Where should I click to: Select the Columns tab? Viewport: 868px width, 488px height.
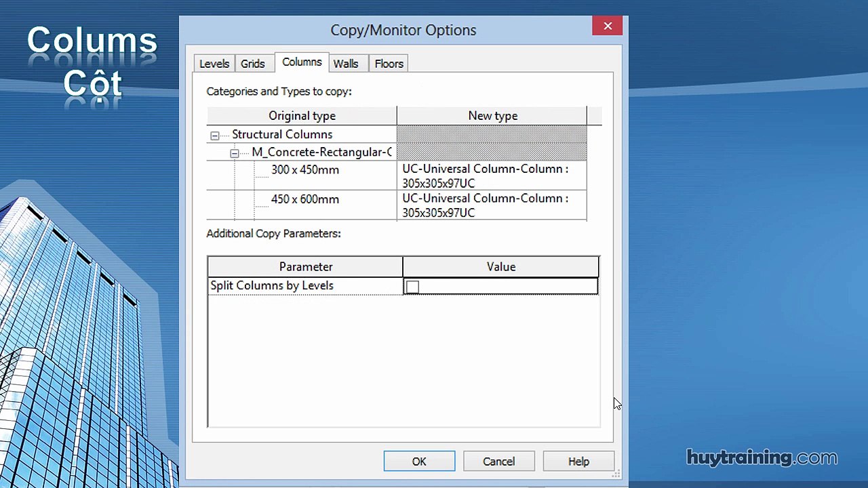click(302, 62)
